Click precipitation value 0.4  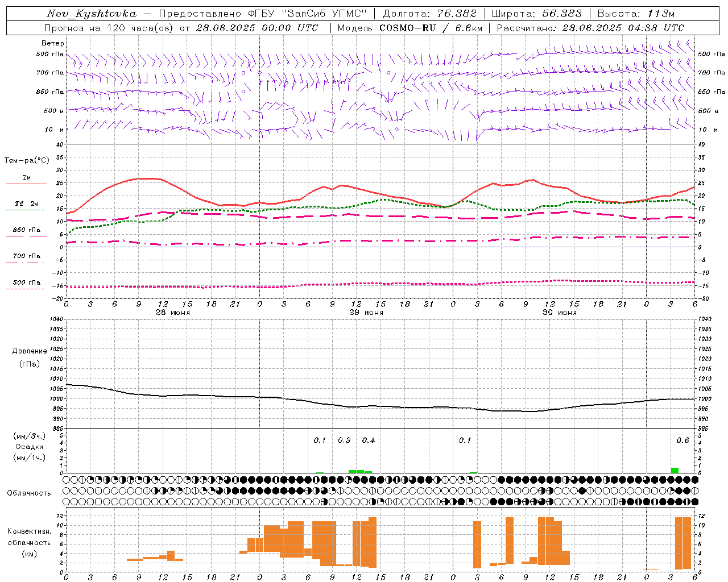coord(369,440)
